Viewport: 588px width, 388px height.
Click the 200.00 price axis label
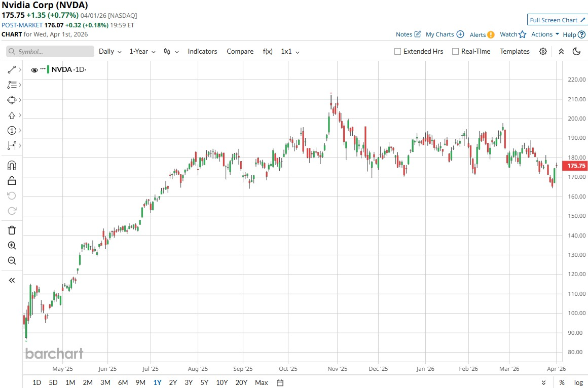[x=577, y=119]
